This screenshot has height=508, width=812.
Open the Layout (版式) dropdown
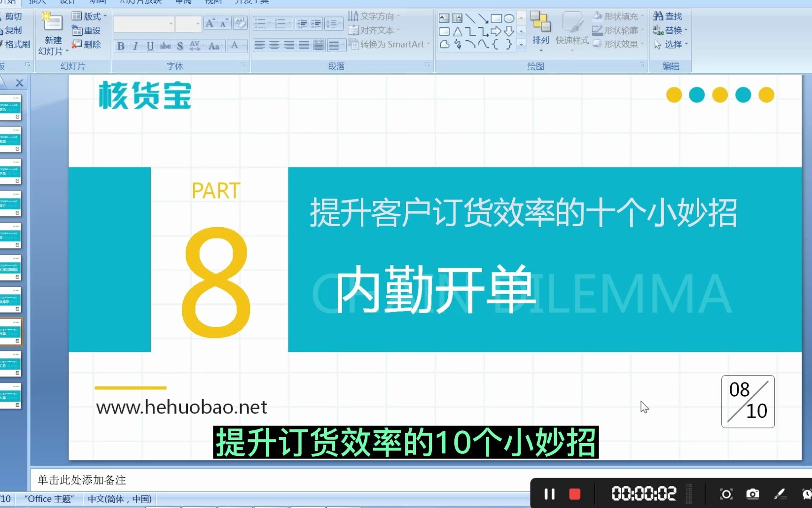point(89,16)
